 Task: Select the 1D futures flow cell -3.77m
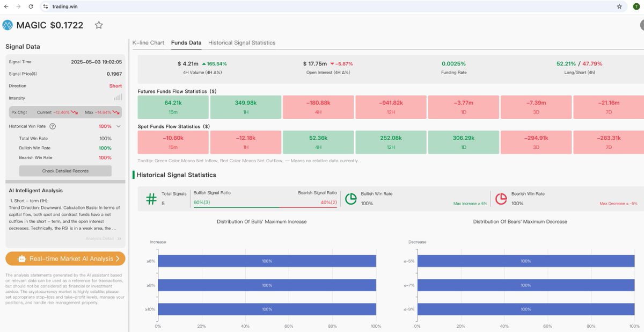tap(464, 107)
